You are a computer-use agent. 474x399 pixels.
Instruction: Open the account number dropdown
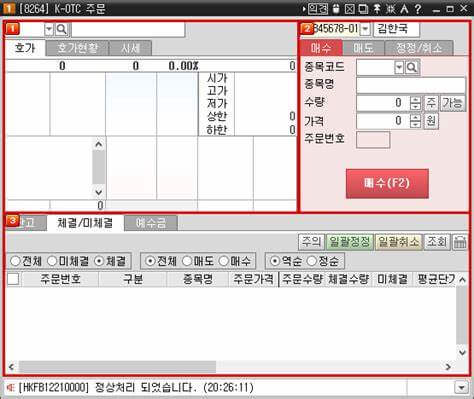click(x=365, y=29)
